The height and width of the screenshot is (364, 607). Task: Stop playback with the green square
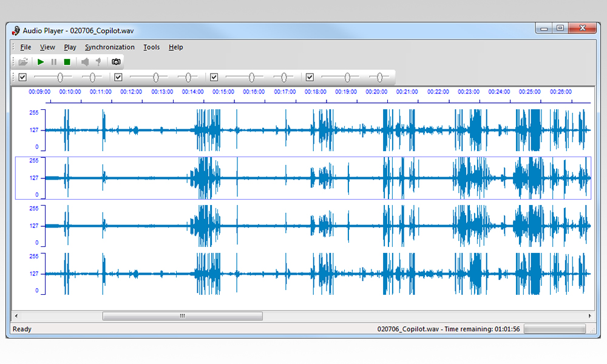(x=67, y=62)
